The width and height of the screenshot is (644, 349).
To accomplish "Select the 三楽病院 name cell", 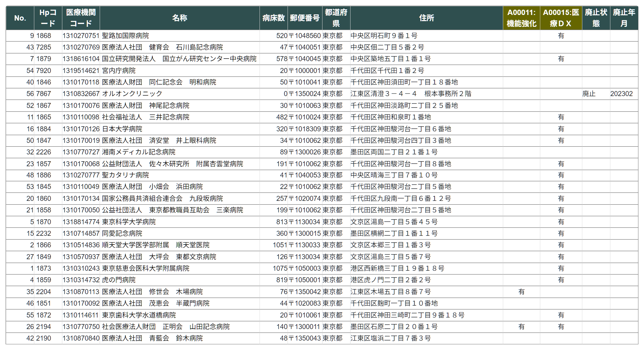I will click(x=180, y=210).
